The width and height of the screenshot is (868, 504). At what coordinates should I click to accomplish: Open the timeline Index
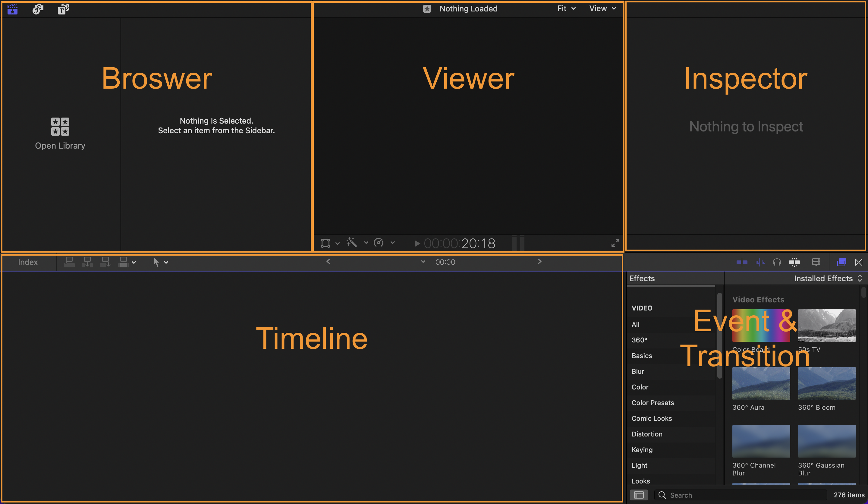[27, 262]
